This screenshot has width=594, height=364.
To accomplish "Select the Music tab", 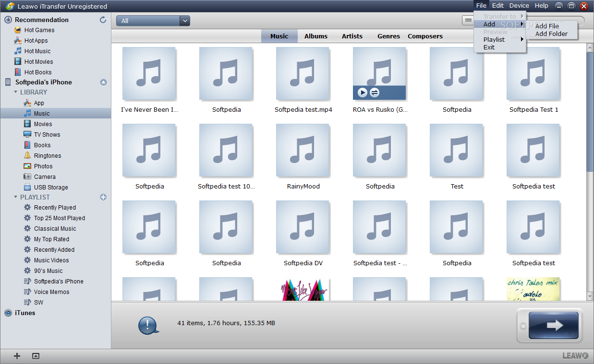I will pyautogui.click(x=279, y=36).
